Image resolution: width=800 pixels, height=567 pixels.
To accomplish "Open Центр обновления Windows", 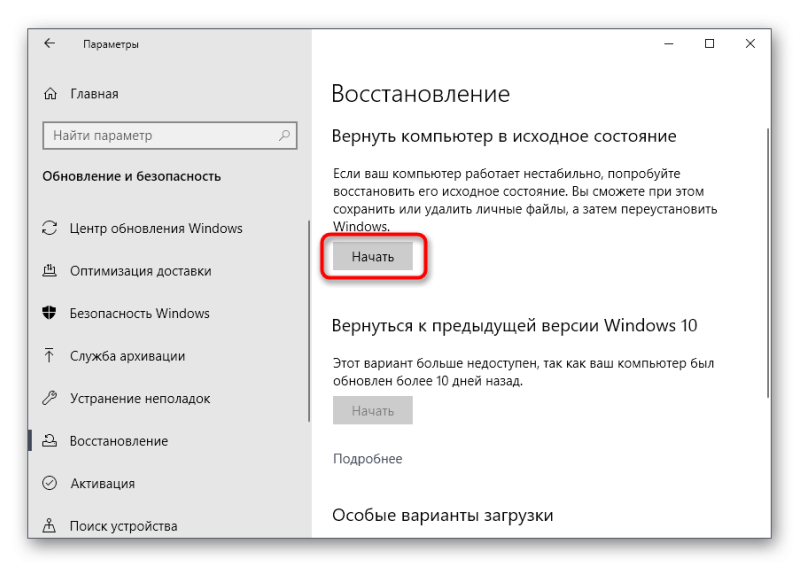I will 156,228.
